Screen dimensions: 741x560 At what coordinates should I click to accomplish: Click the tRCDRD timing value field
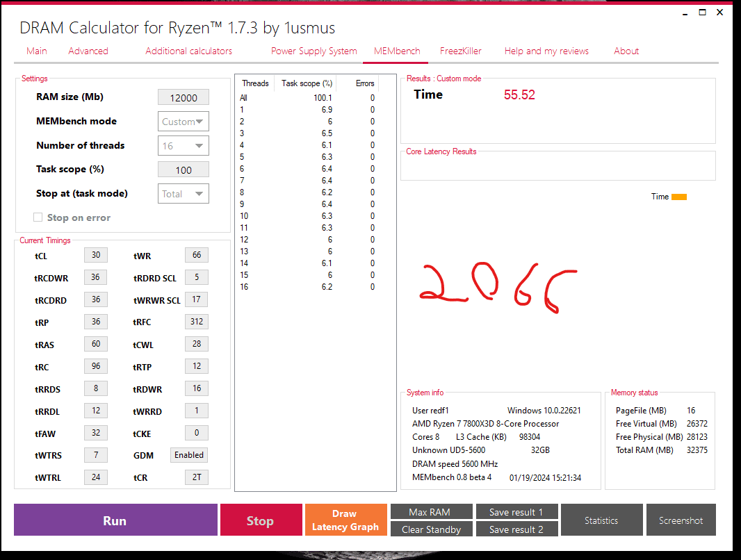point(96,299)
